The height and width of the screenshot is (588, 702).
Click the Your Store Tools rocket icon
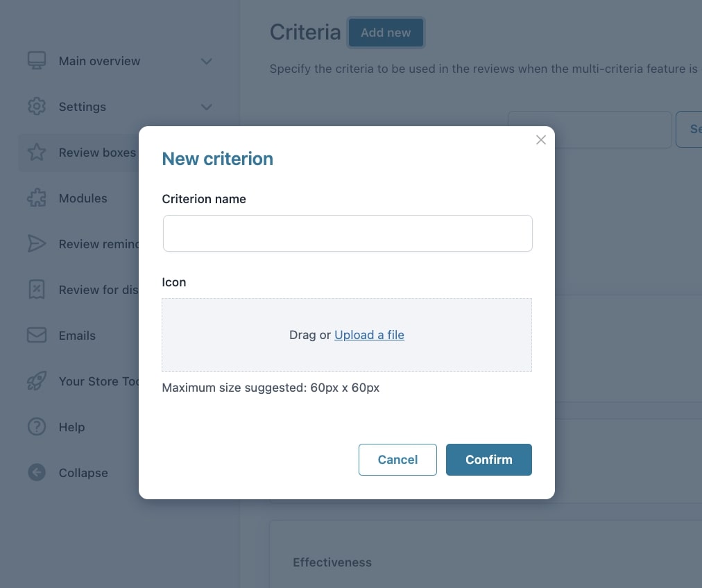pyautogui.click(x=37, y=381)
